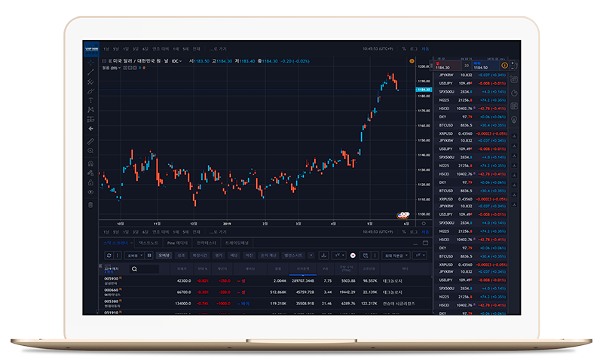This screenshot has width=603, height=364.
Task: Open the data window icon in right sidebar
Action: tap(514, 106)
